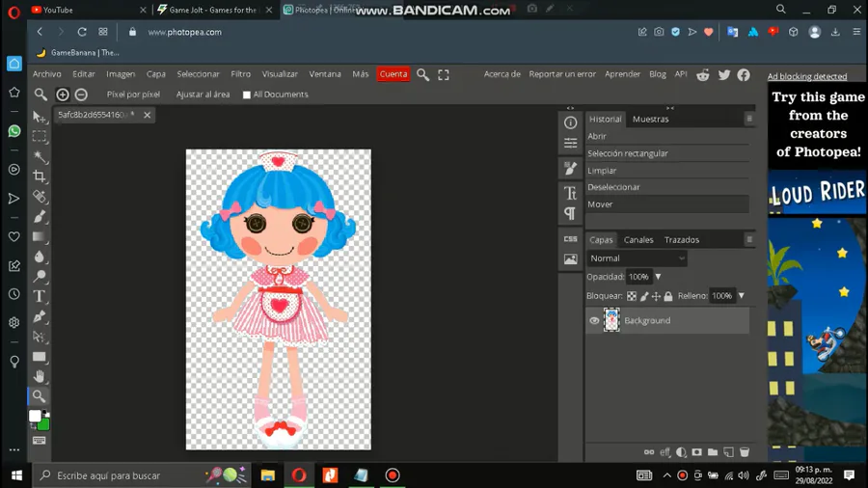This screenshot has height=488, width=868.
Task: Select the Zoom tool in toolbar
Action: click(x=39, y=396)
